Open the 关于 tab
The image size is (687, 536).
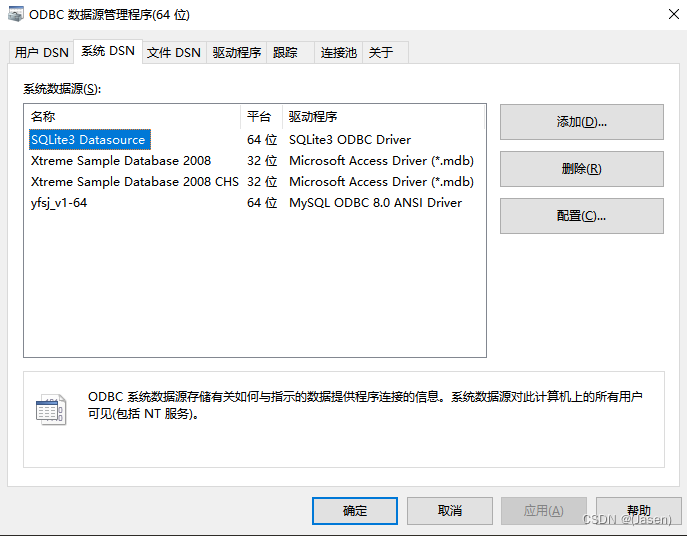[x=381, y=53]
